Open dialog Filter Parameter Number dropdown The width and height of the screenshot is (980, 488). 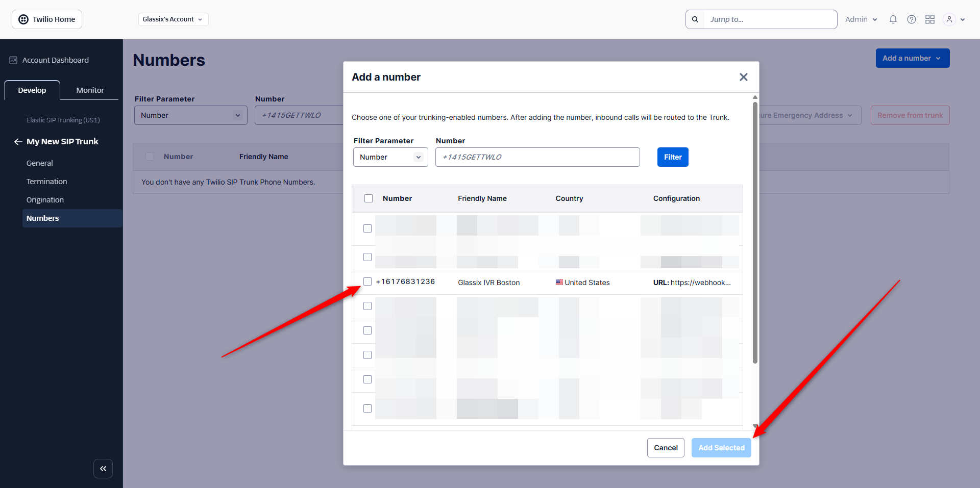click(390, 157)
